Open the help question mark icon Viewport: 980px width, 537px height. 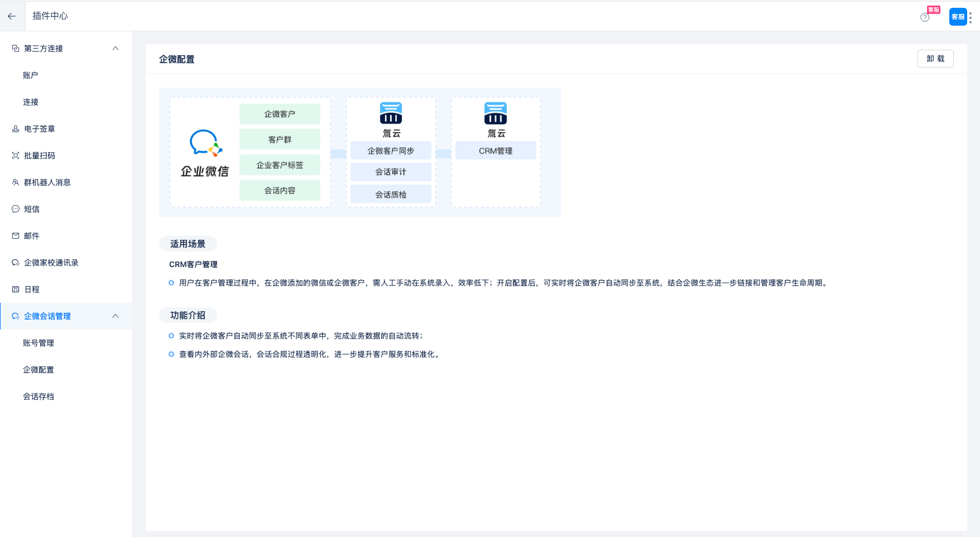(925, 17)
